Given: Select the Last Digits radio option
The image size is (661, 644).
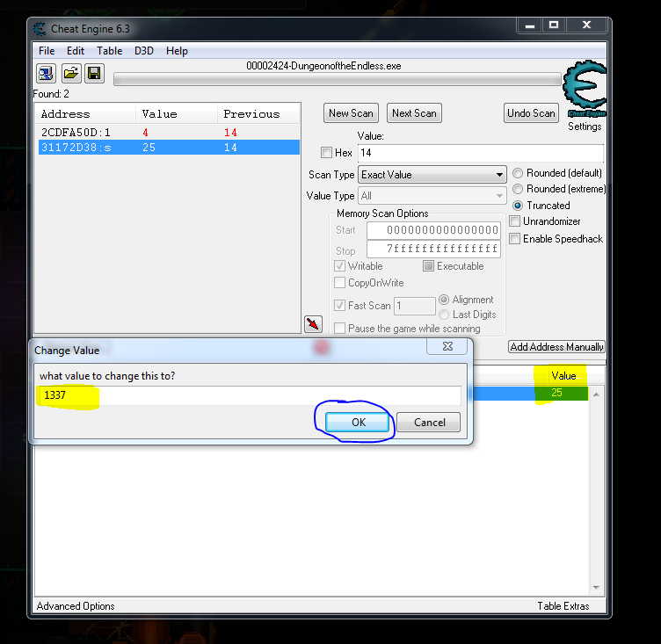Looking at the screenshot, I should coord(444,315).
